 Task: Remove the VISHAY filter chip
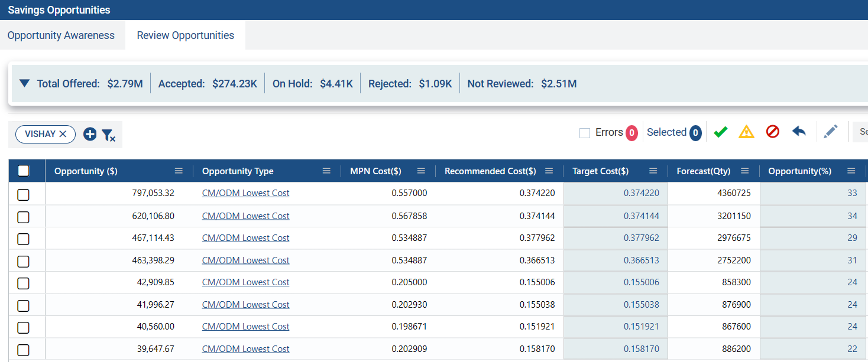[x=63, y=135]
